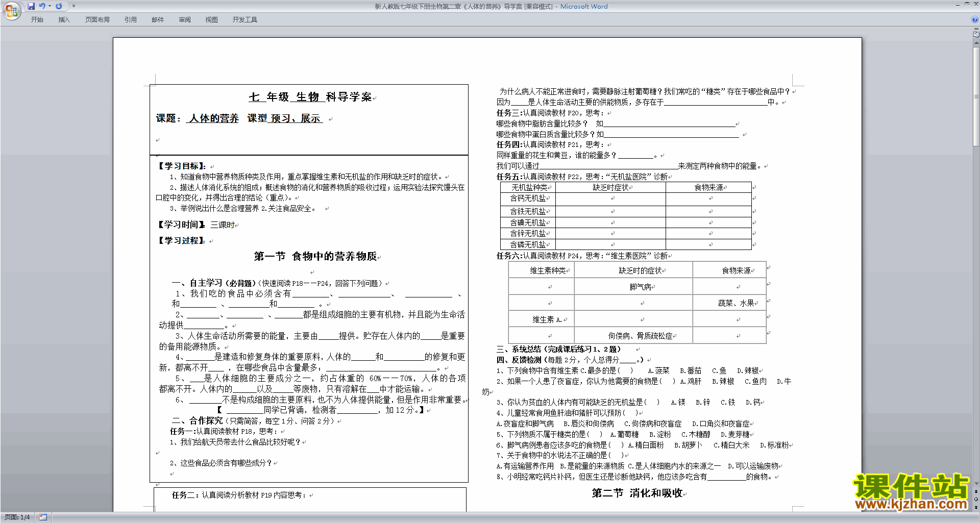This screenshot has width=980, height=523.
Task: Click the 任务六 维生素医院 line
Action: 582,256
